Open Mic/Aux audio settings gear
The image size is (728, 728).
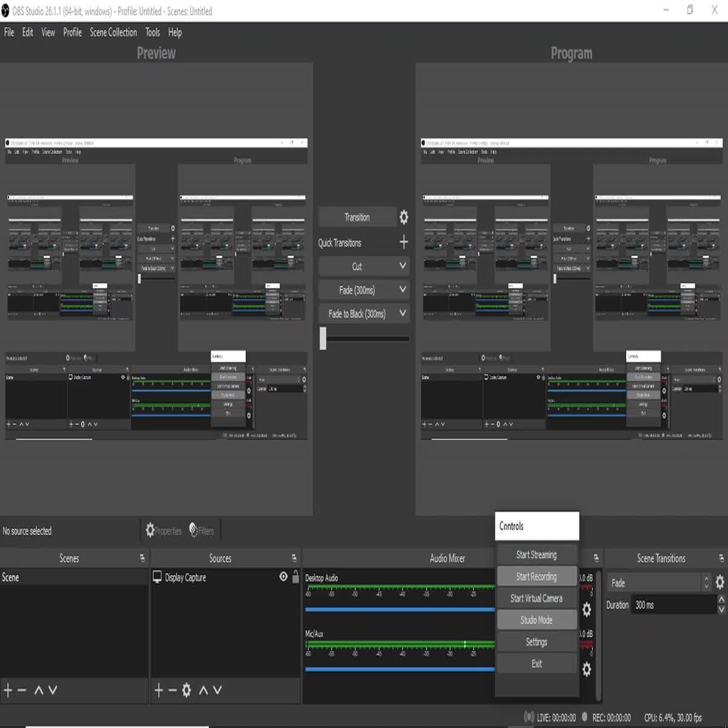[x=587, y=669]
